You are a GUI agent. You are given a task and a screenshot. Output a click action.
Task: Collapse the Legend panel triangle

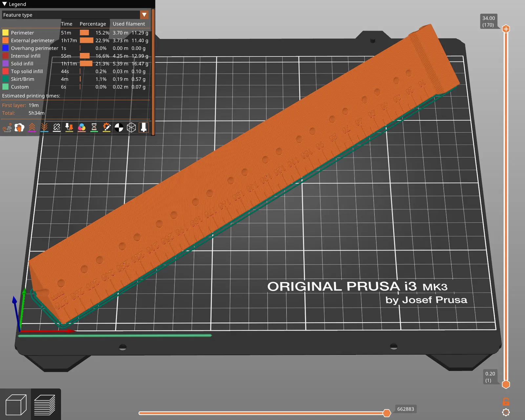5,4
